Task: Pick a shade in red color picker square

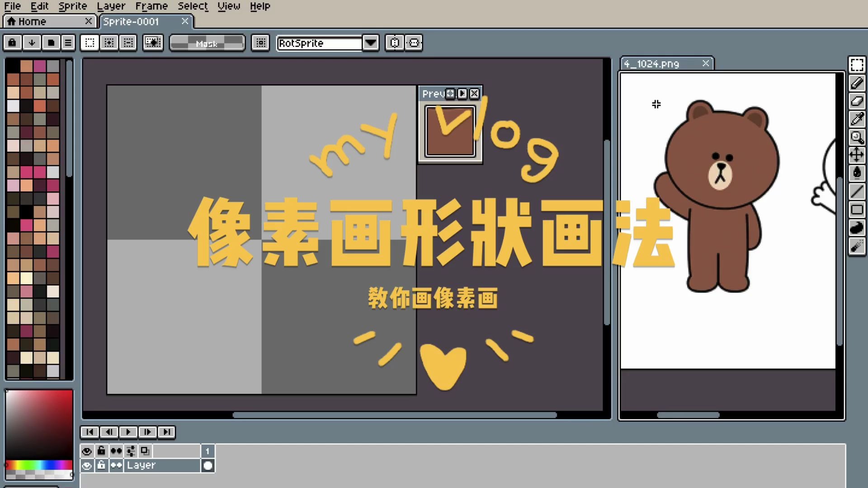Action: [x=39, y=424]
